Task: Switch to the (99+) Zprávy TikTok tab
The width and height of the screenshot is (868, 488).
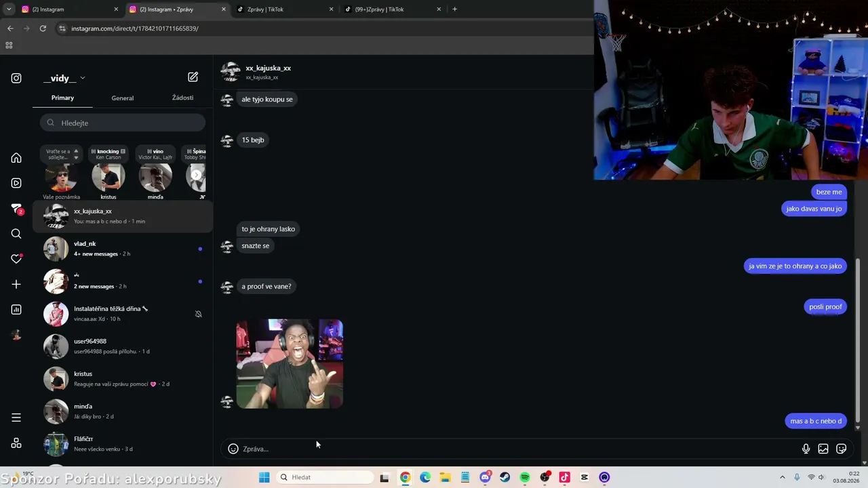Action: [392, 9]
